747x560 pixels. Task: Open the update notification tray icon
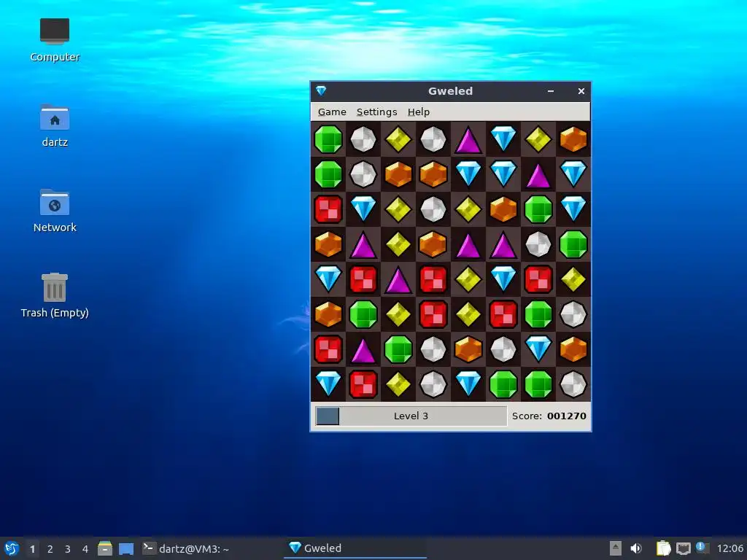point(703,548)
